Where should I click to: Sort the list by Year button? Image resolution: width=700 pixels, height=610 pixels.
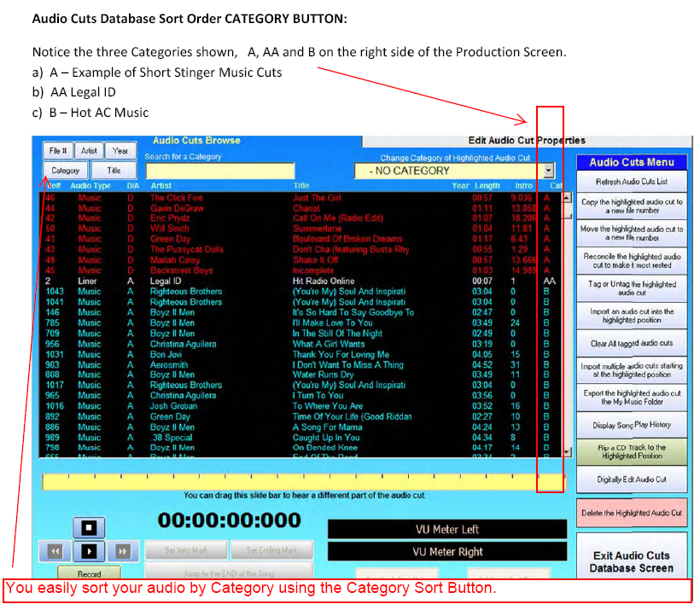pyautogui.click(x=120, y=151)
